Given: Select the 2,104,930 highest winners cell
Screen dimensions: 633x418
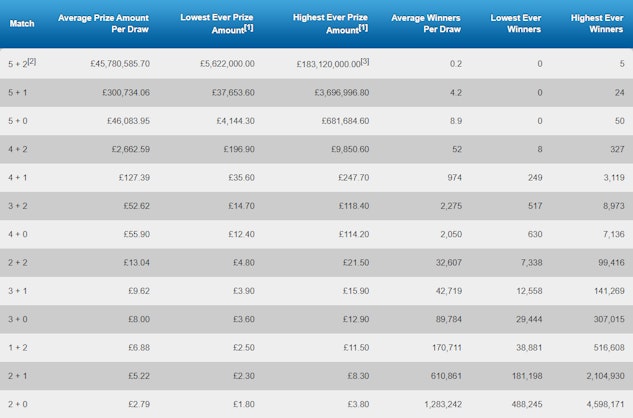Looking at the screenshot, I should click(606, 376).
